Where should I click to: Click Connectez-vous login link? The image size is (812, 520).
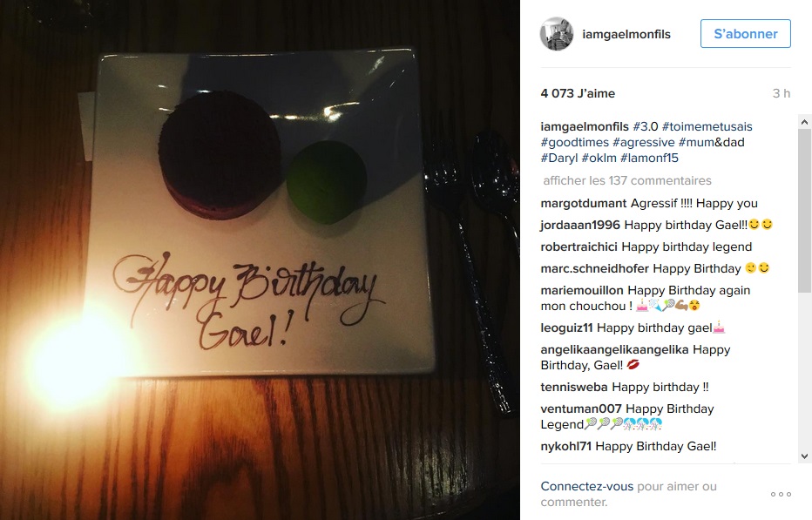click(x=586, y=486)
